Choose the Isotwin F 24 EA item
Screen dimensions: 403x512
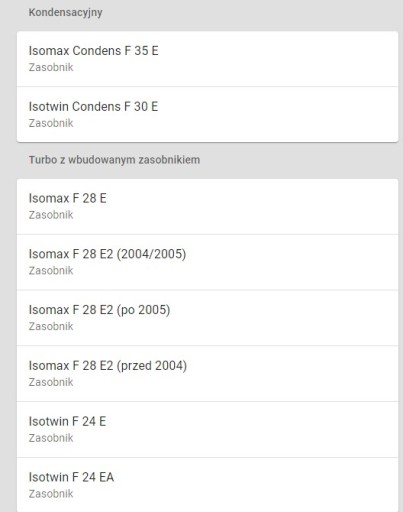coord(207,485)
